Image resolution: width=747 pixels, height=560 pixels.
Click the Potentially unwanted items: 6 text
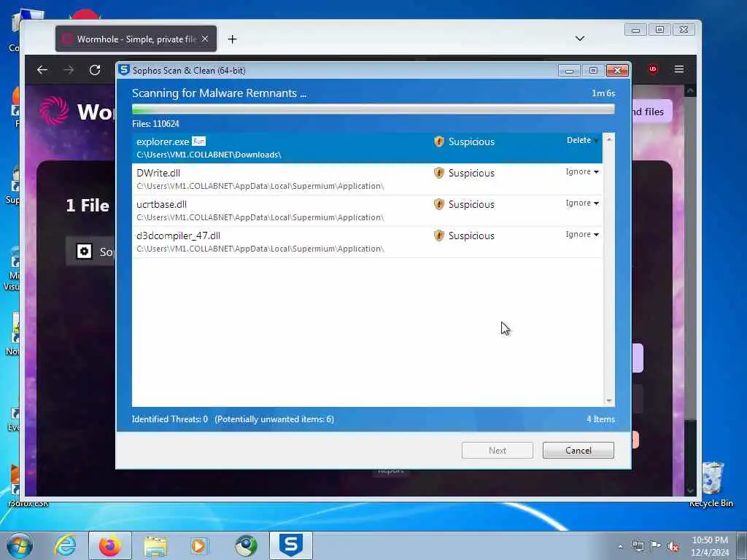(x=274, y=419)
